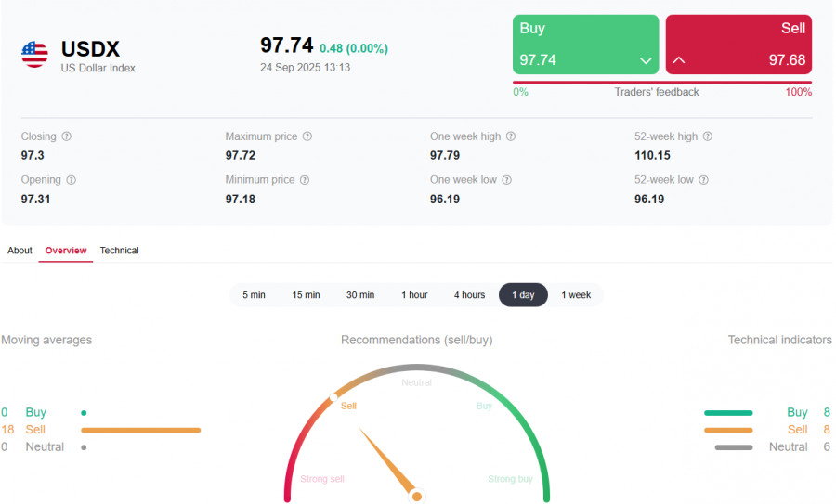Viewport: 836px width, 504px height.
Task: Choose the 4 hours timeframe option
Action: click(x=469, y=295)
